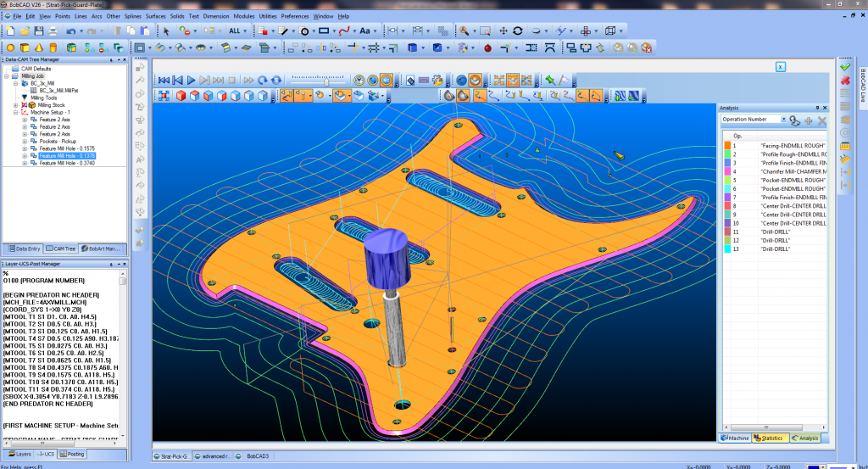Click the green checkmark OK icon
The image size is (868, 469).
(845, 66)
